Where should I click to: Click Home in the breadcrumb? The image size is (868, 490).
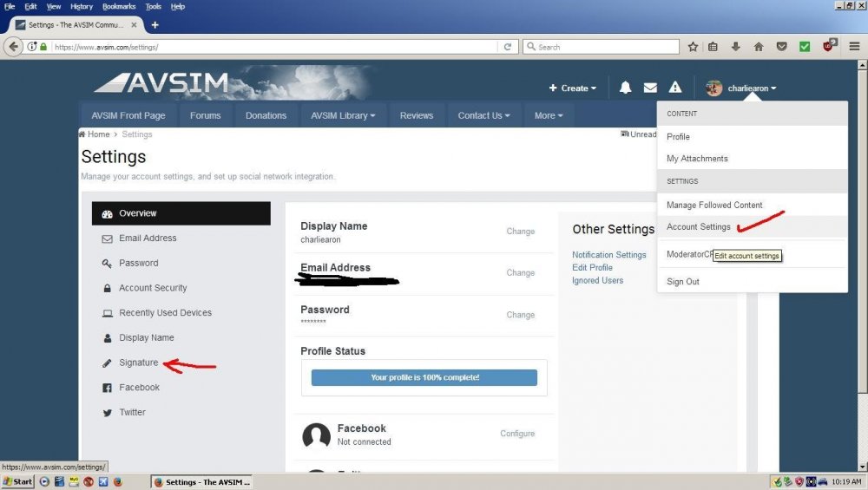tap(94, 134)
